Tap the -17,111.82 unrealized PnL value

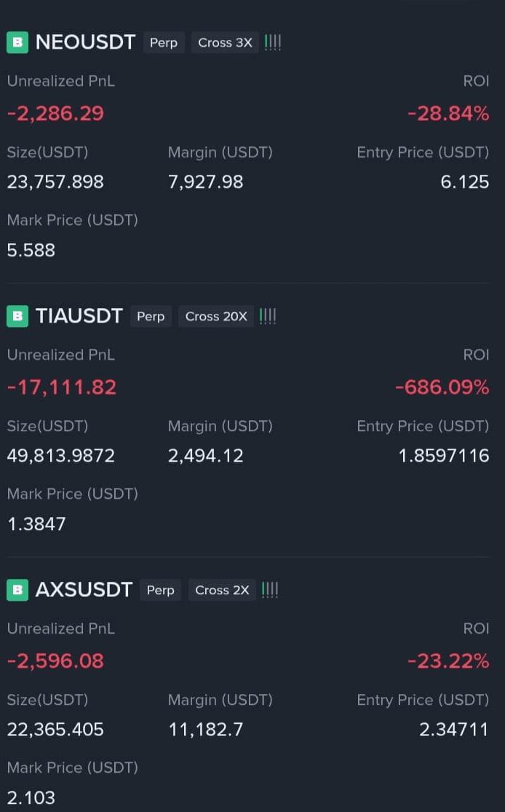[x=62, y=387]
